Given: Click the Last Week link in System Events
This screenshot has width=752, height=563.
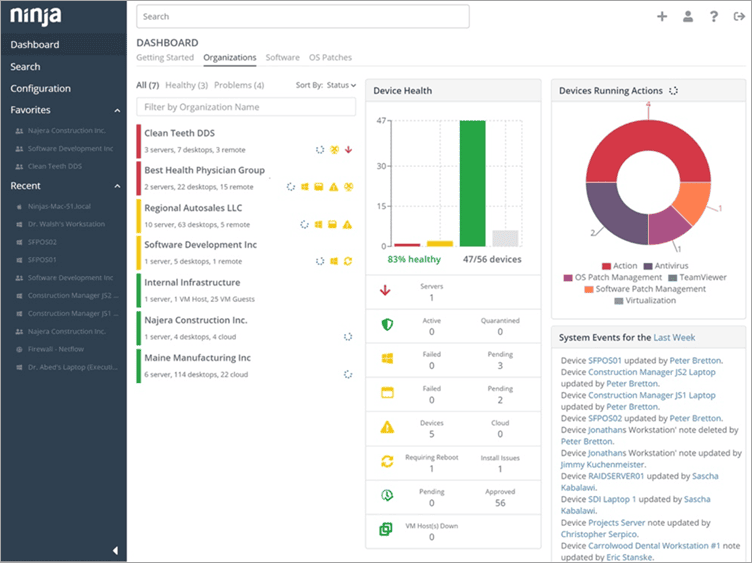Looking at the screenshot, I should [674, 338].
